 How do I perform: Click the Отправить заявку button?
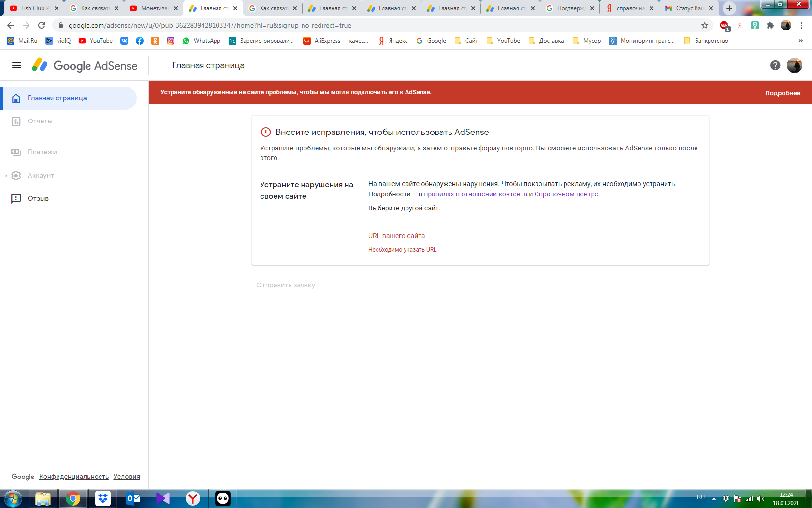[286, 285]
